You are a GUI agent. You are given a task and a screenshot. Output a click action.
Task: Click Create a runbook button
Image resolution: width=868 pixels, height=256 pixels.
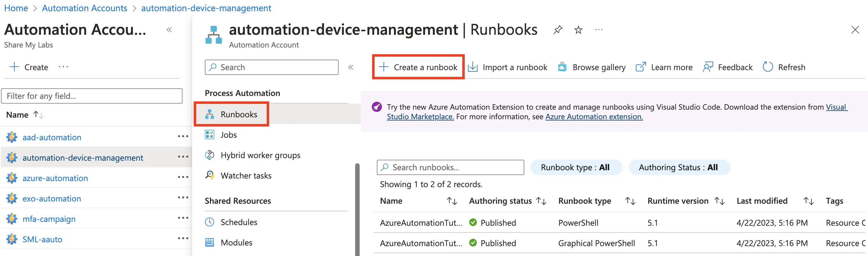click(418, 67)
